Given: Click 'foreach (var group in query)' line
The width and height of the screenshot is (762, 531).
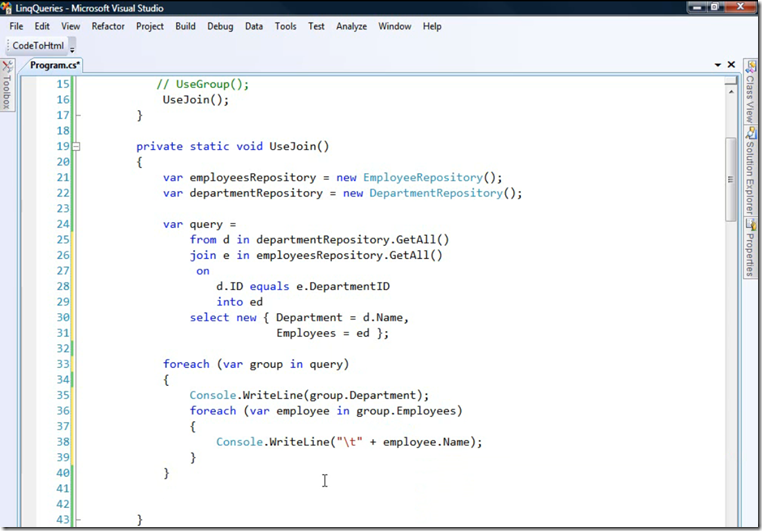Looking at the screenshot, I should pyautogui.click(x=256, y=364).
